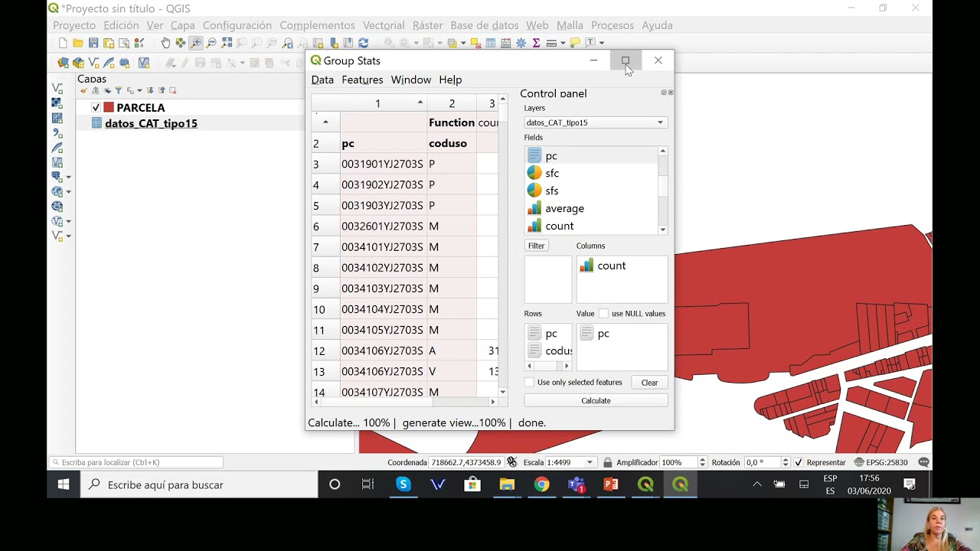Save the project using the floppy disk icon
Viewport: 980px width, 551px height.
(x=93, y=43)
